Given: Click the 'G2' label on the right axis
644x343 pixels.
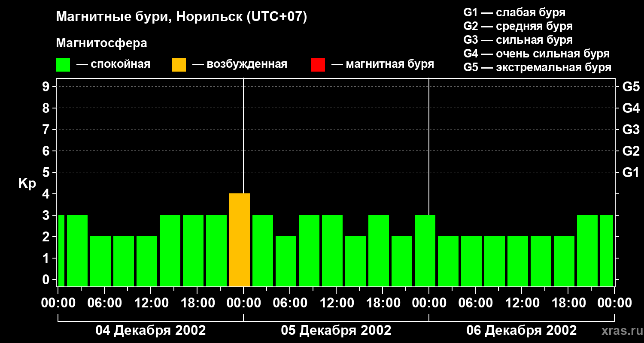Looking at the screenshot, I should [631, 151].
